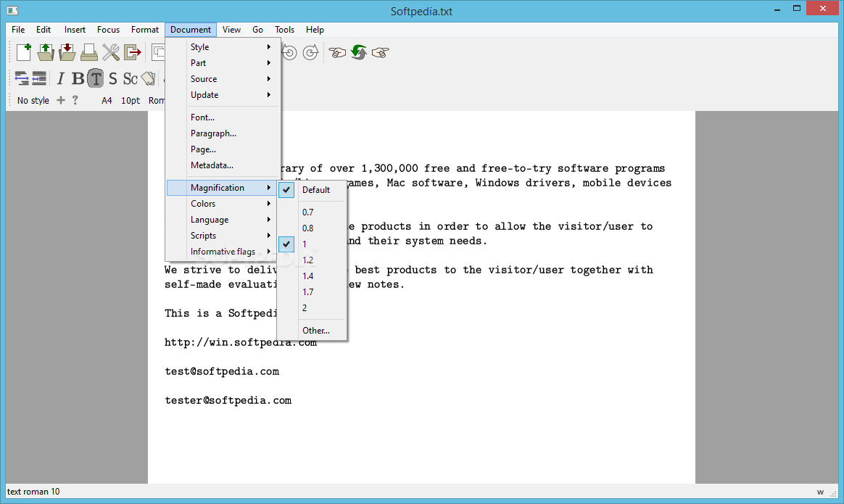Open Page... settings
The width and height of the screenshot is (844, 504).
(223, 149)
